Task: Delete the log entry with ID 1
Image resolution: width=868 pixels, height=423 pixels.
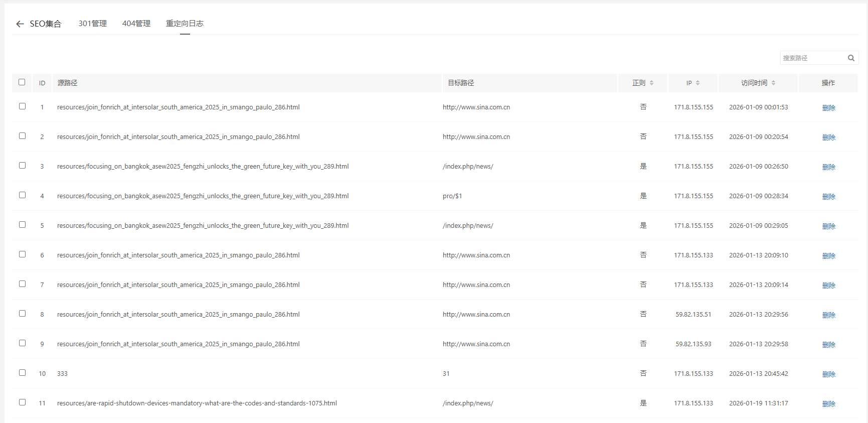Action: [x=828, y=108]
